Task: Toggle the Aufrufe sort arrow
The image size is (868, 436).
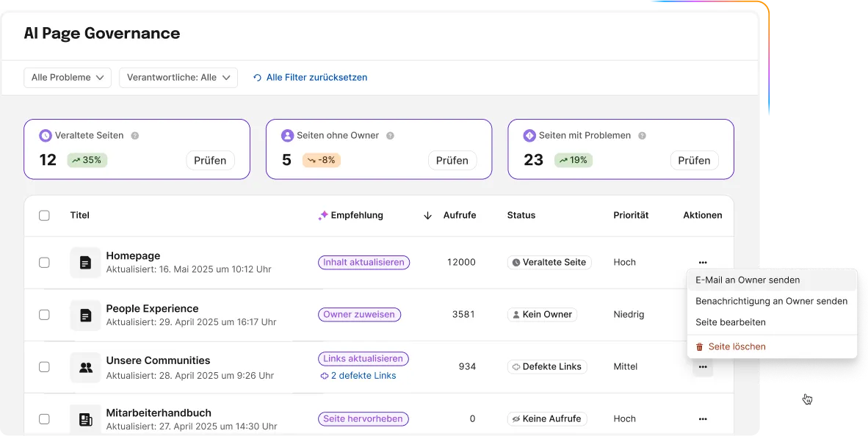Action: 427,215
